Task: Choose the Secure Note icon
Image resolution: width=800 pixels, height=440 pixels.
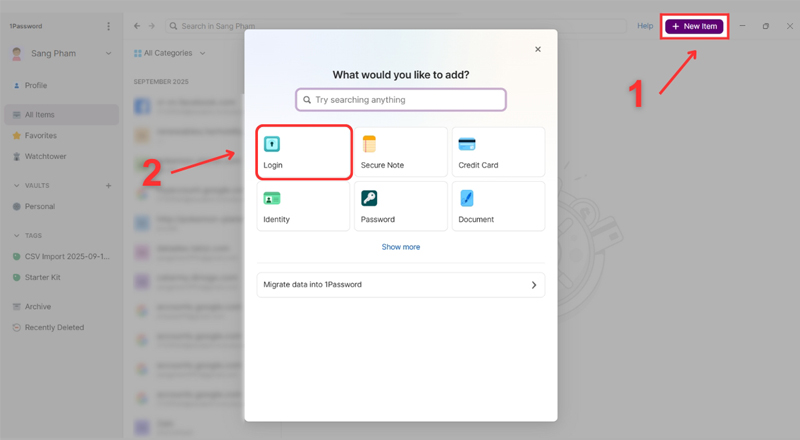Action: [370, 145]
